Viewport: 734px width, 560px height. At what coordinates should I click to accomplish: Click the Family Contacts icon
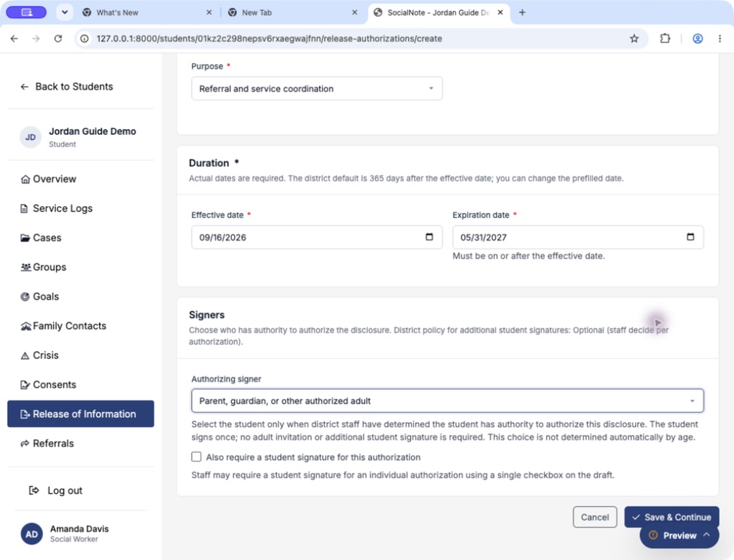(x=26, y=327)
